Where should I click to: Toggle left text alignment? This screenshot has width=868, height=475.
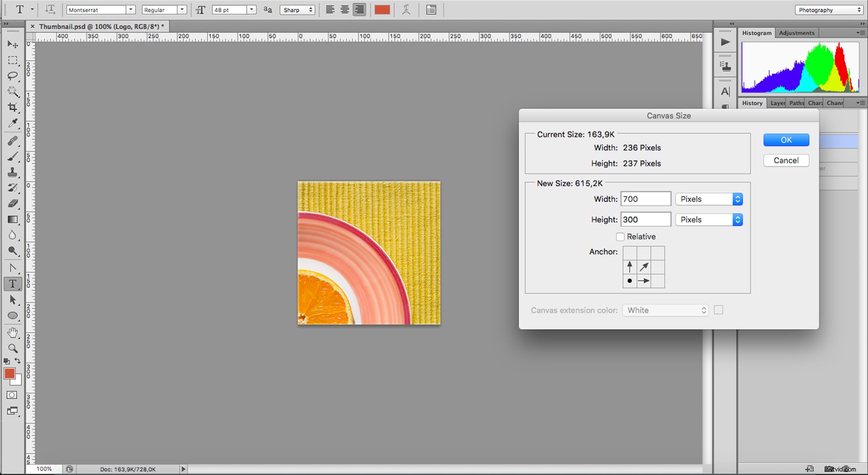(330, 9)
